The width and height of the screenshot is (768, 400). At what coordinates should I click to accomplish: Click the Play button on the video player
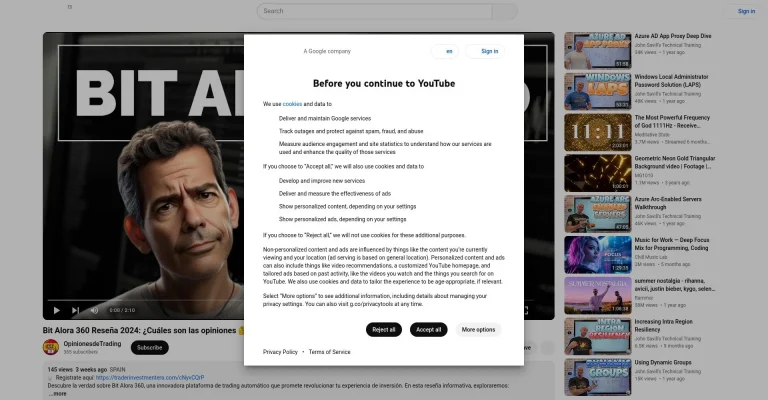click(x=56, y=310)
